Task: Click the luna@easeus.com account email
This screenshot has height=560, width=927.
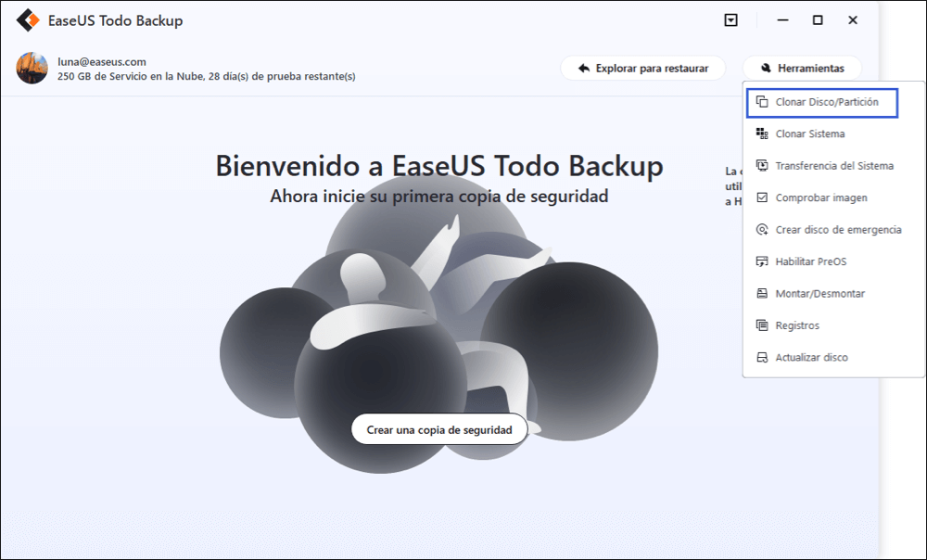Action: pos(102,61)
